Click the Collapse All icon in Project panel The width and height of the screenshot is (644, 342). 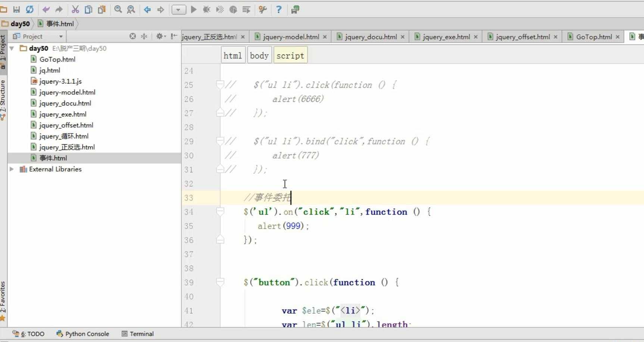click(144, 36)
